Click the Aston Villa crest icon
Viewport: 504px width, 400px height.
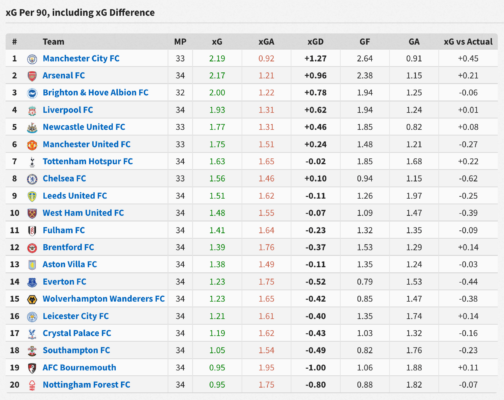[32, 265]
